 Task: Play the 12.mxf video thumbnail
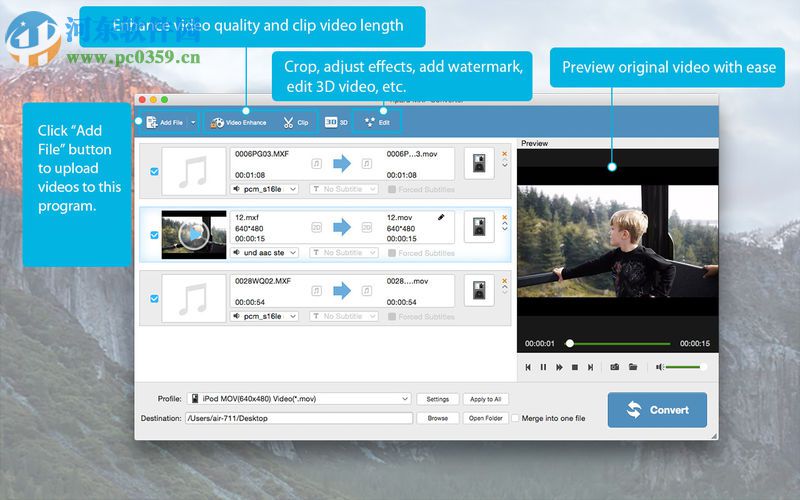tap(194, 235)
